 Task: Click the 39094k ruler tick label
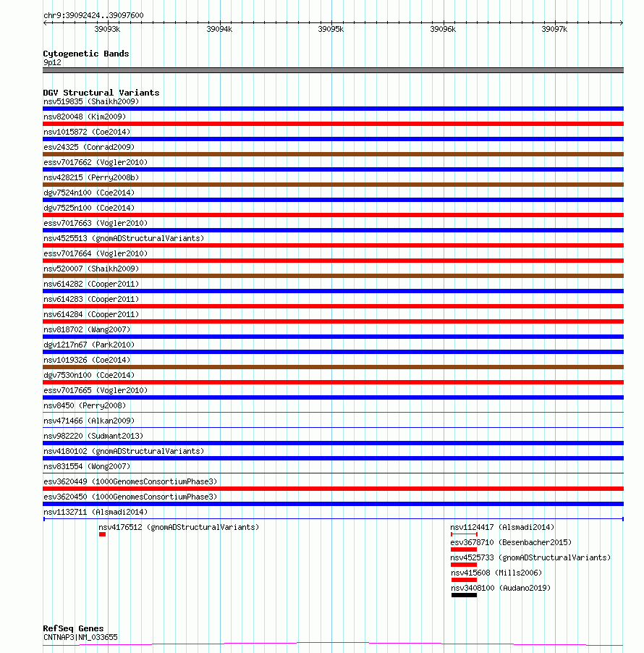[219, 29]
